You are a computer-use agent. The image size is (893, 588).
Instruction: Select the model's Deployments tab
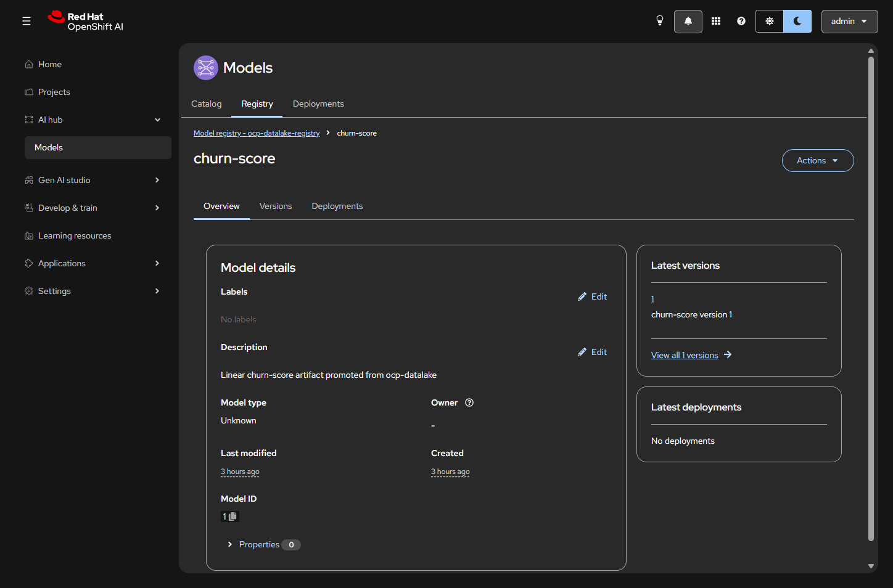(337, 206)
